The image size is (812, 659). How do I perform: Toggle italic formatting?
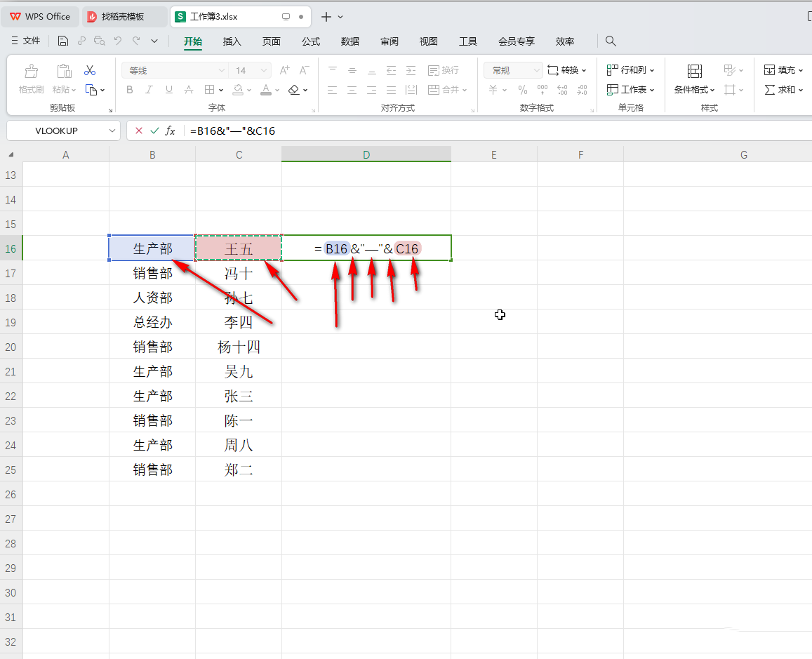tap(148, 89)
